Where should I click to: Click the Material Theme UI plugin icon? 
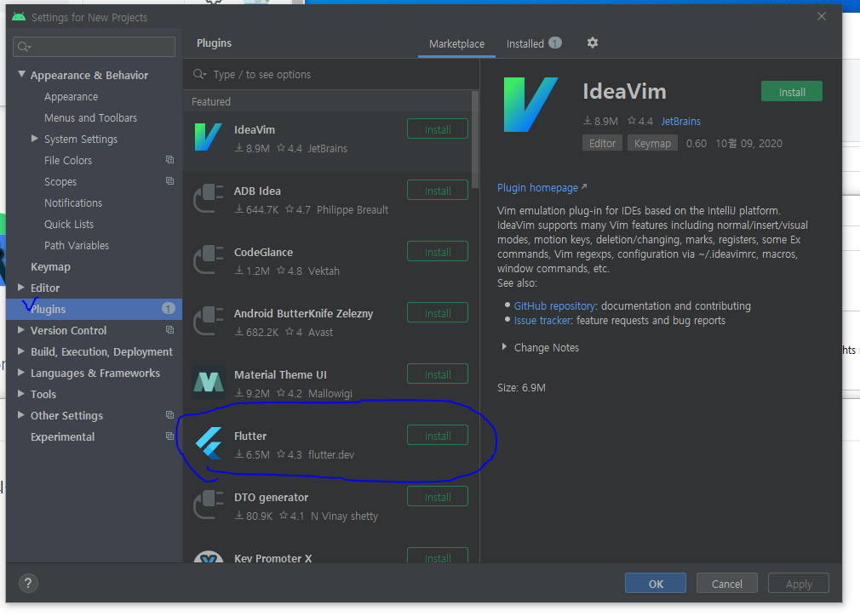click(x=209, y=382)
